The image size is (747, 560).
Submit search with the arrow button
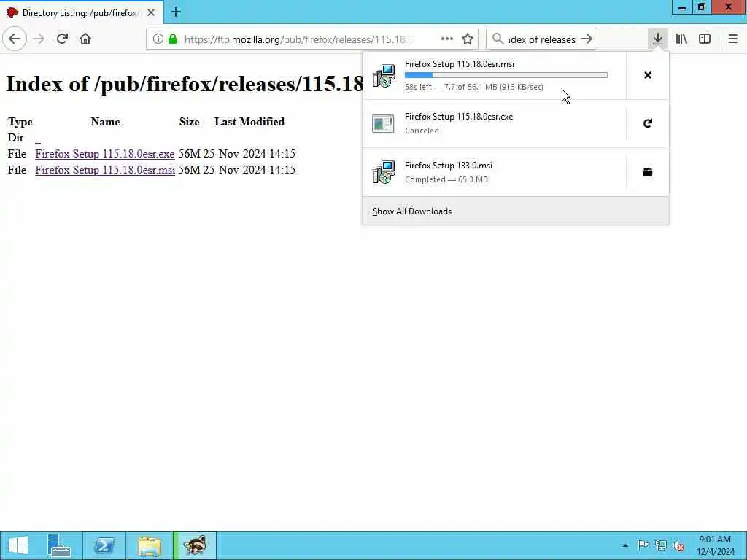point(587,39)
